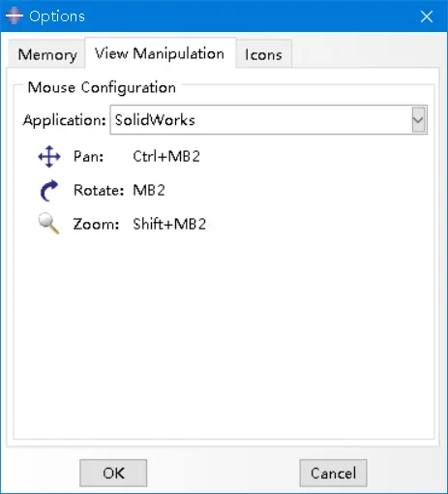Open the Application dropdown arrow
The width and height of the screenshot is (448, 494).
[x=419, y=120]
